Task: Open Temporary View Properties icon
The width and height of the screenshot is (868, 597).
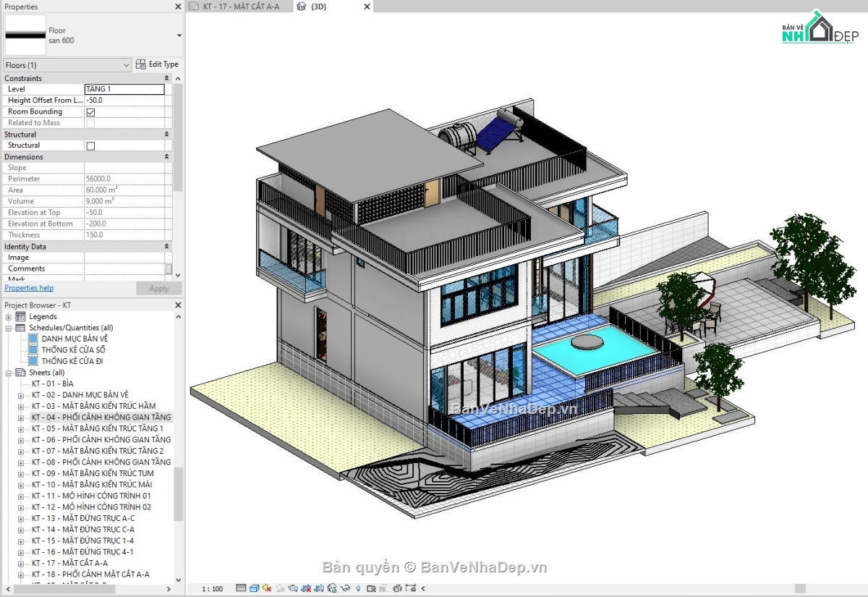Action: point(370,589)
